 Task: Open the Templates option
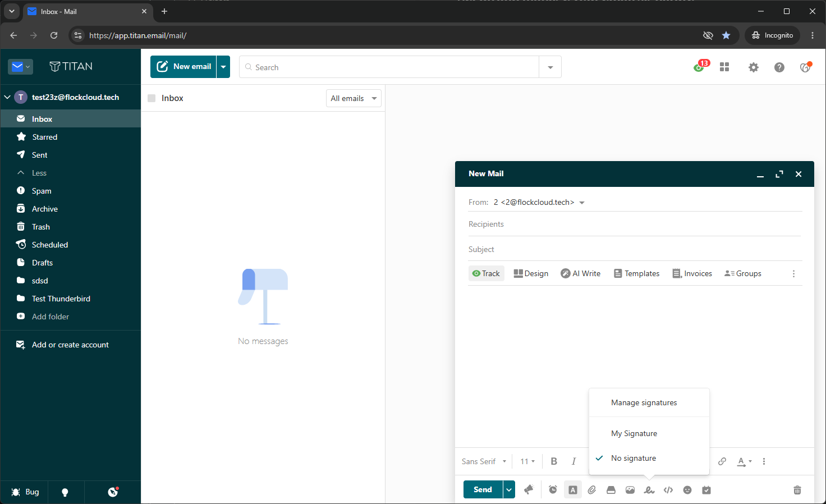point(636,273)
